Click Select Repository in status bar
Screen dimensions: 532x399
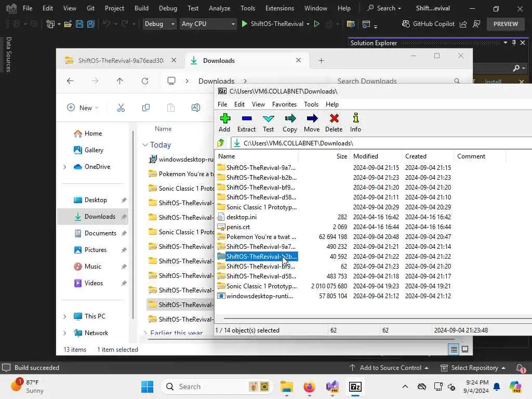click(473, 368)
